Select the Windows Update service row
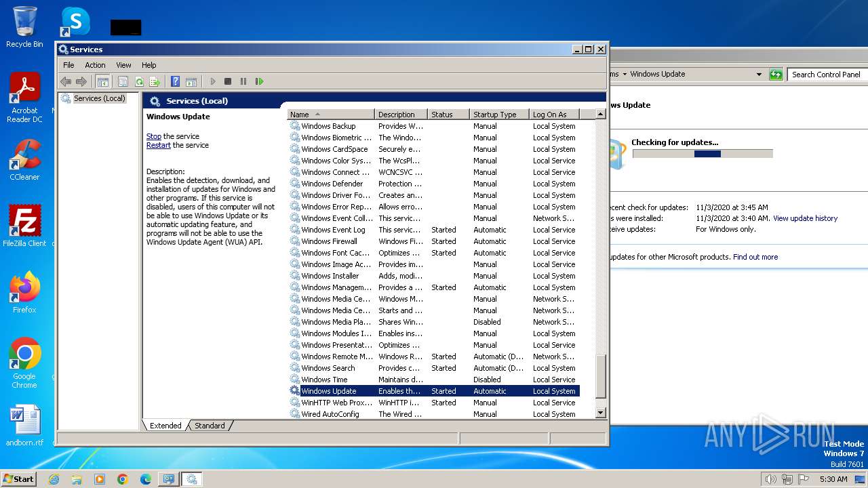This screenshot has width=868, height=488. pyautogui.click(x=434, y=391)
